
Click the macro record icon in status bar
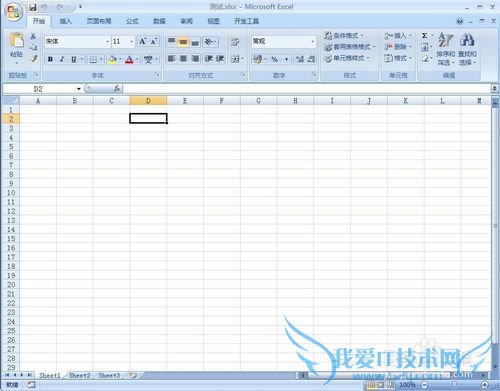coord(31,385)
